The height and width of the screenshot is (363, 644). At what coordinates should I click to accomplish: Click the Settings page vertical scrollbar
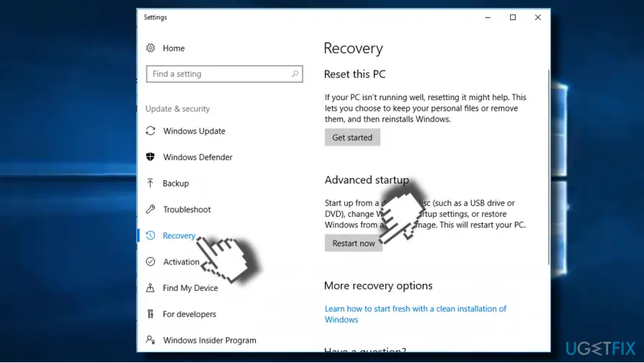548,168
